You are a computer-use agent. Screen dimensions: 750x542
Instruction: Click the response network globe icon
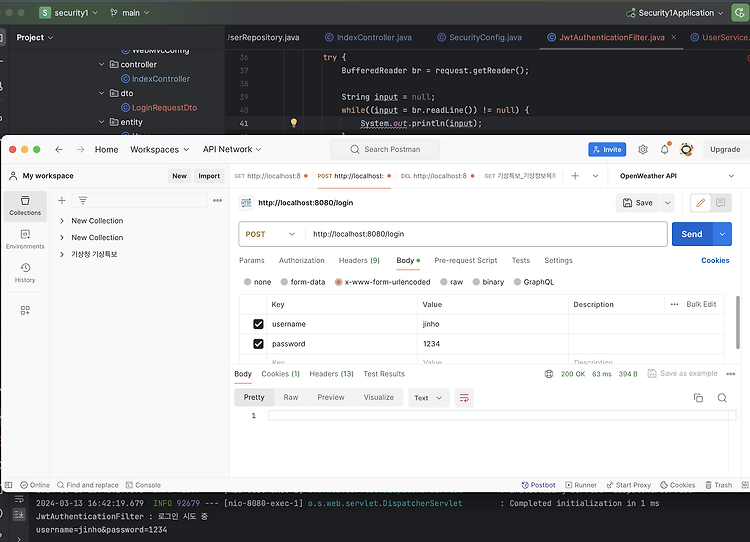coord(549,374)
